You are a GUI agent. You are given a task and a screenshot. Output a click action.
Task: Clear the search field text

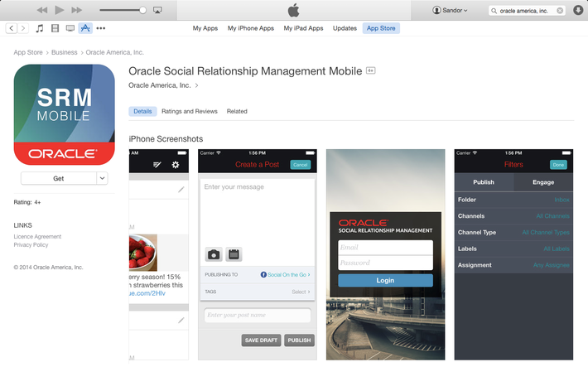tap(560, 11)
